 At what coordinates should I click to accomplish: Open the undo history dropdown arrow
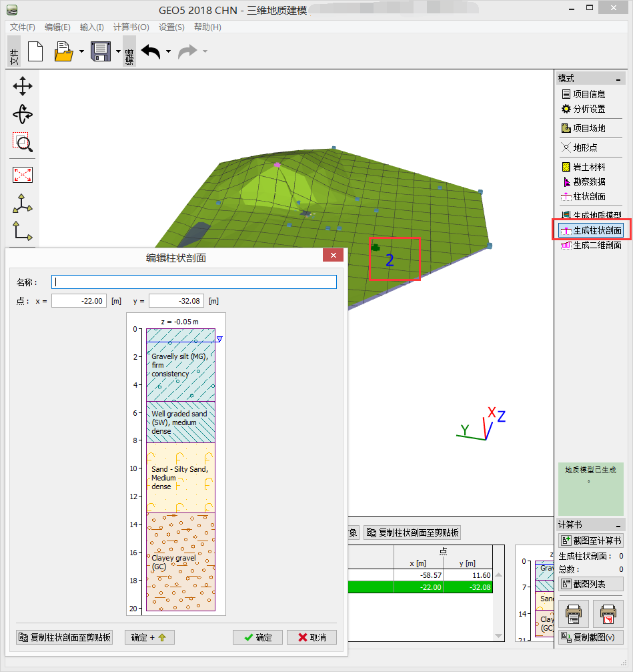[x=168, y=51]
